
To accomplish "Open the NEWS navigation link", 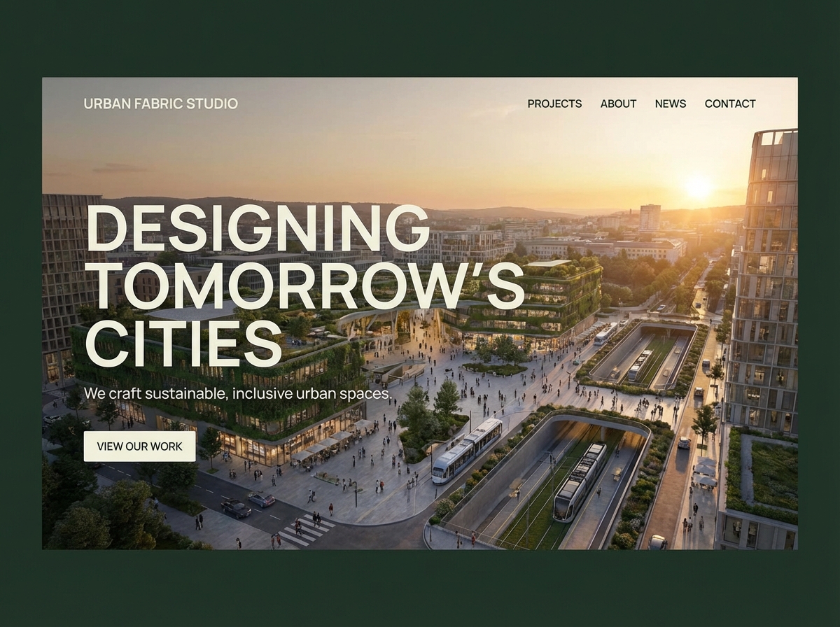I will [670, 104].
